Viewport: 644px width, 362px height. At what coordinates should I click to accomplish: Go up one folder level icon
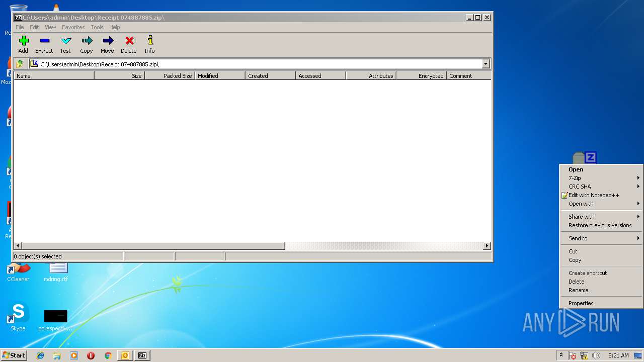pos(20,64)
